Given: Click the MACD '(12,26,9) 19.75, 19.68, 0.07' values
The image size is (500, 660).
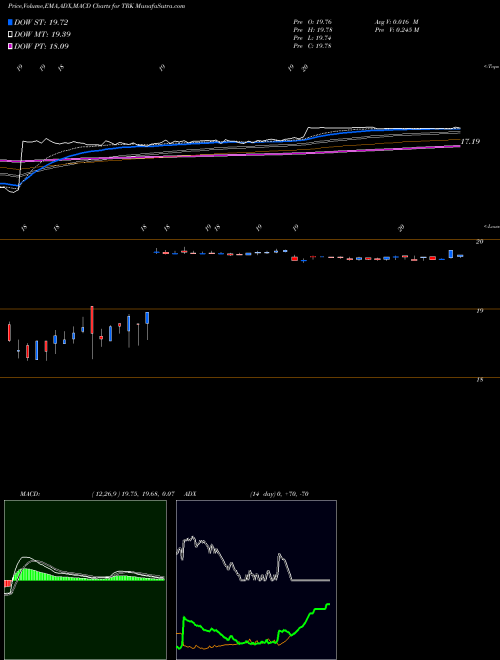Looking at the screenshot, I should pos(133,494).
